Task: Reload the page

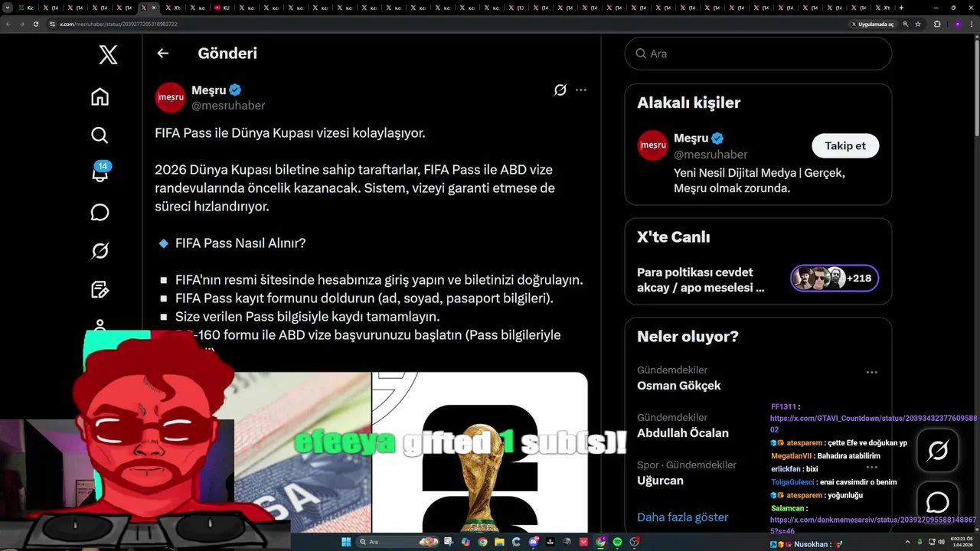Action: click(x=35, y=24)
